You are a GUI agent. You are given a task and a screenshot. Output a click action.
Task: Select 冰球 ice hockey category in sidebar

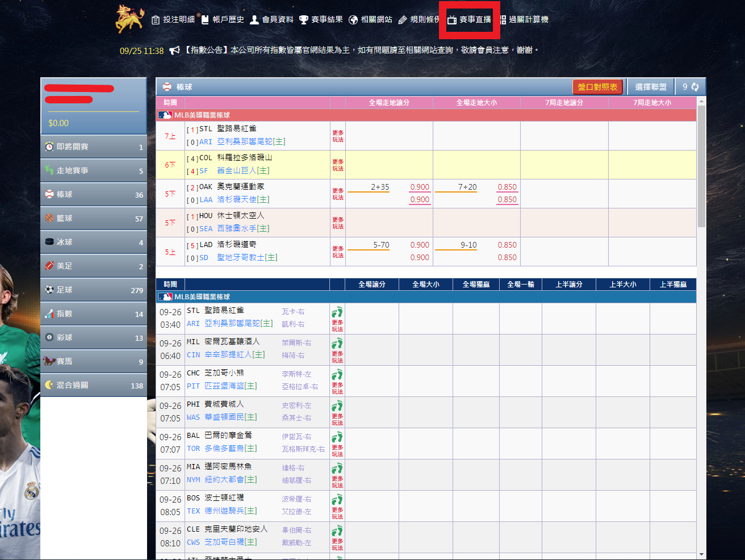pos(94,242)
